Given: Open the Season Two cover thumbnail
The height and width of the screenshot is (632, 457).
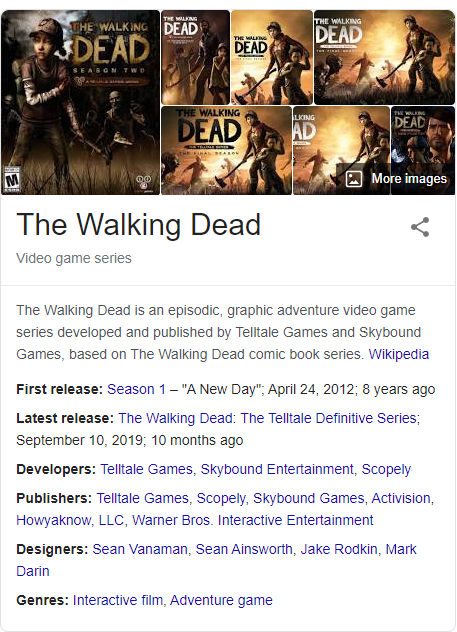Looking at the screenshot, I should (x=81, y=102).
